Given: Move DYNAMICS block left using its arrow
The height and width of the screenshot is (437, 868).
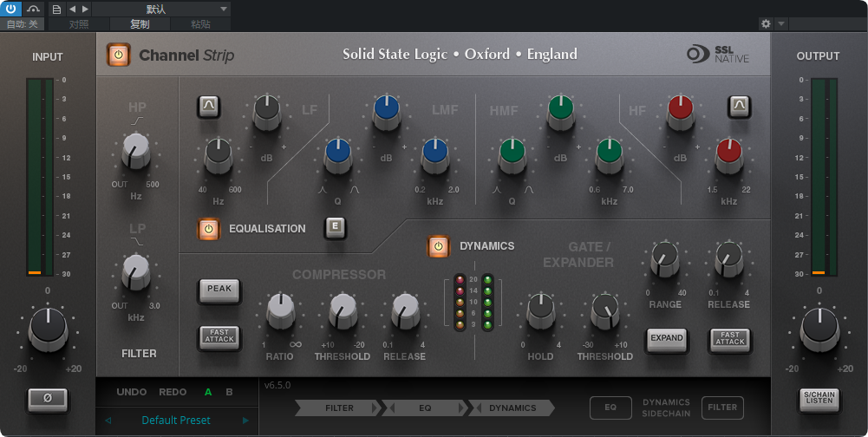Looking at the screenshot, I should (479, 408).
